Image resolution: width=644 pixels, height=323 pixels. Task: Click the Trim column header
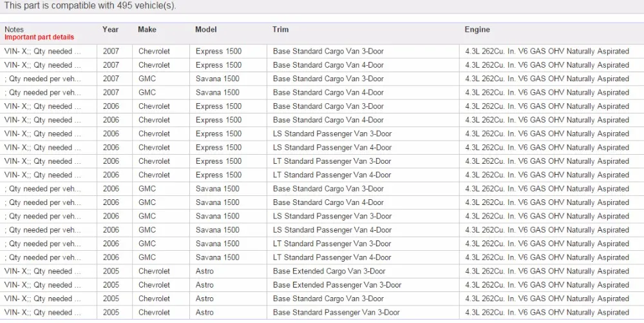281,30
